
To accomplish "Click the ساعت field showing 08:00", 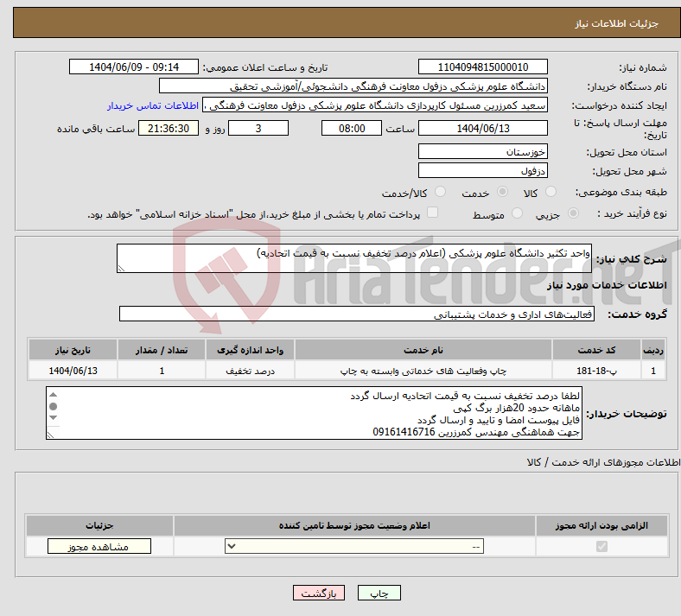I will pos(352,128).
